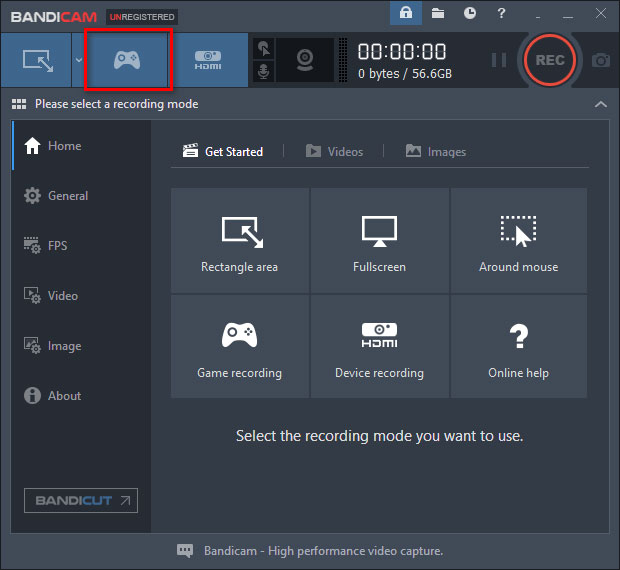Switch to the Images tab
620x570 pixels.
pos(436,151)
